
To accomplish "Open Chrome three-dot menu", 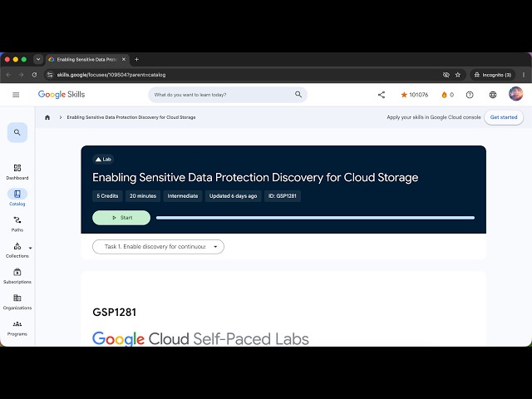I will click(524, 75).
